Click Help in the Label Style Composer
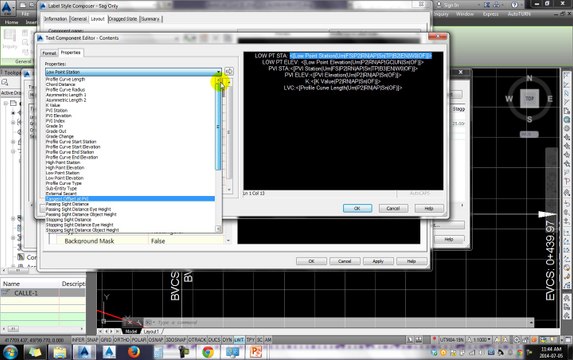The width and height of the screenshot is (573, 360). point(411,261)
